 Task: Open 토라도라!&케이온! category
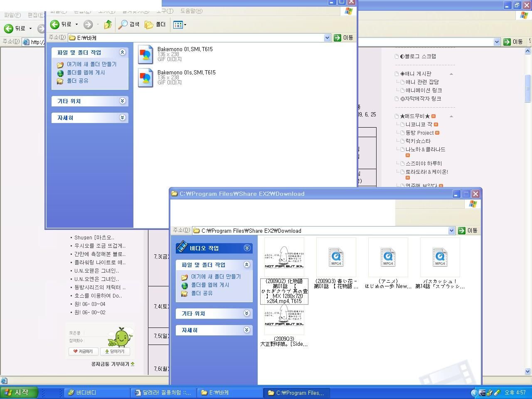[x=426, y=172]
